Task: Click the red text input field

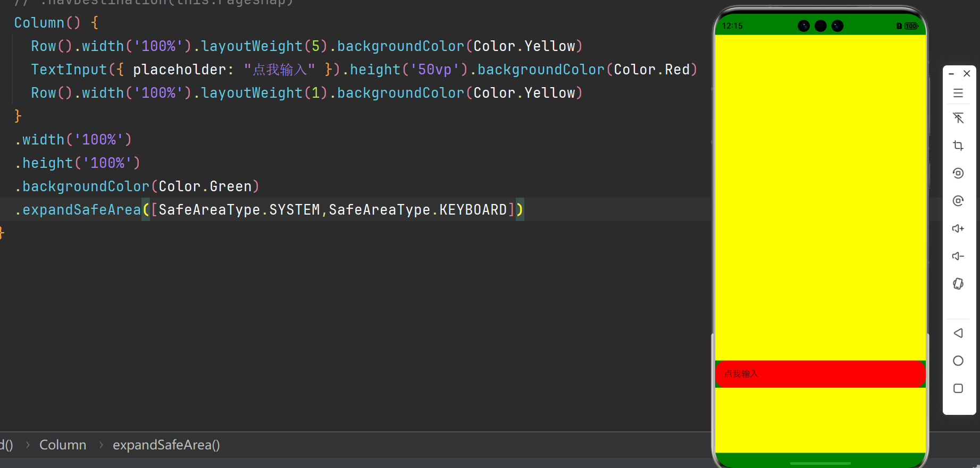Action: coord(820,374)
